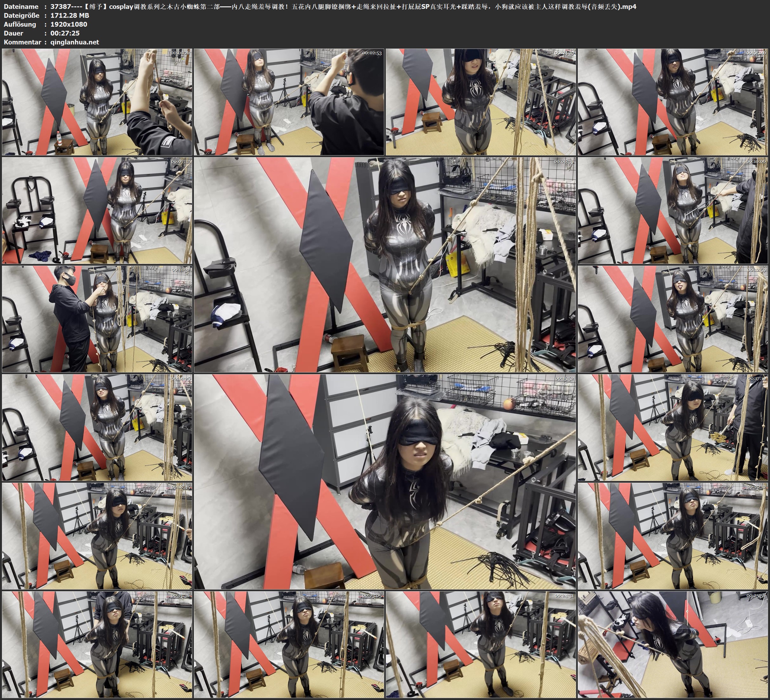This screenshot has width=770, height=700.
Task: Click the frame timestamped 00:17:19
Action: point(673,427)
